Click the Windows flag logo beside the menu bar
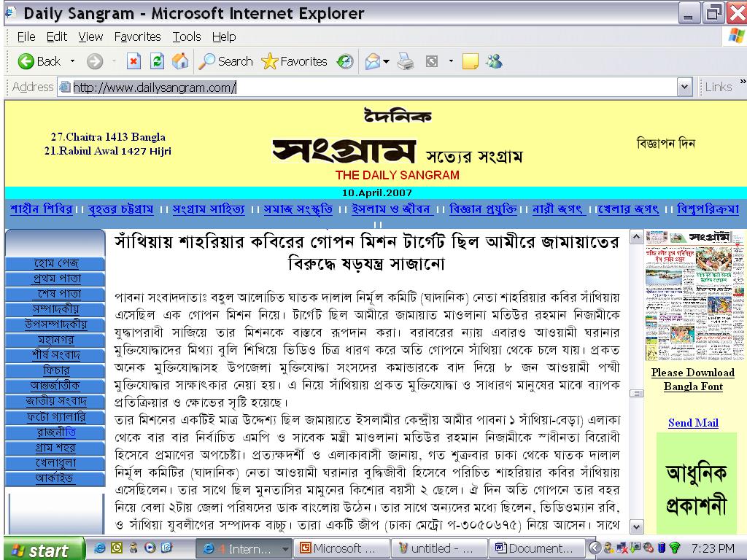The image size is (747, 560). [x=736, y=36]
